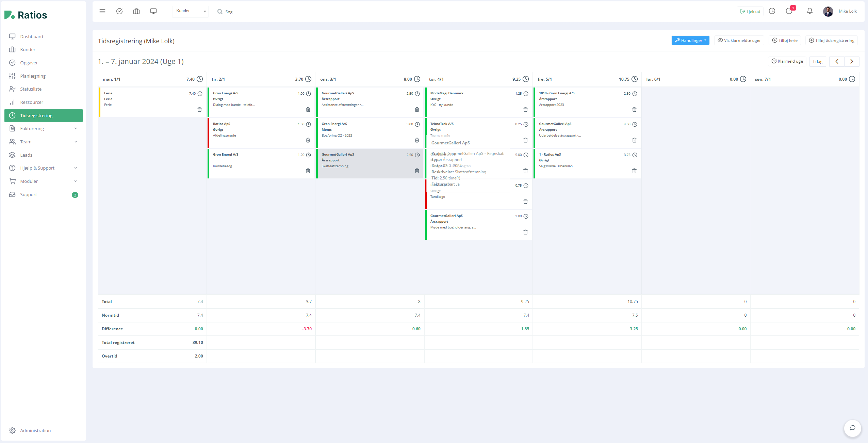Delete the Ferie entry on Monday
The height and width of the screenshot is (443, 868).
[200, 110]
